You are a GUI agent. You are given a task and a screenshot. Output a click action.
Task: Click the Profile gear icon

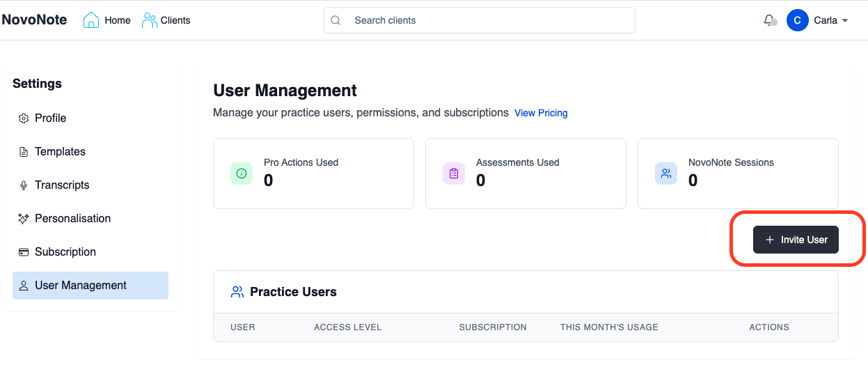tap(23, 118)
